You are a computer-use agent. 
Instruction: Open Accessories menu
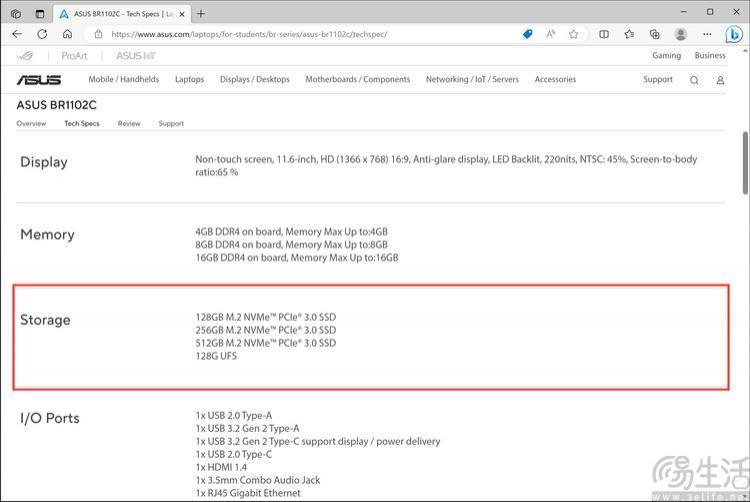coord(555,79)
